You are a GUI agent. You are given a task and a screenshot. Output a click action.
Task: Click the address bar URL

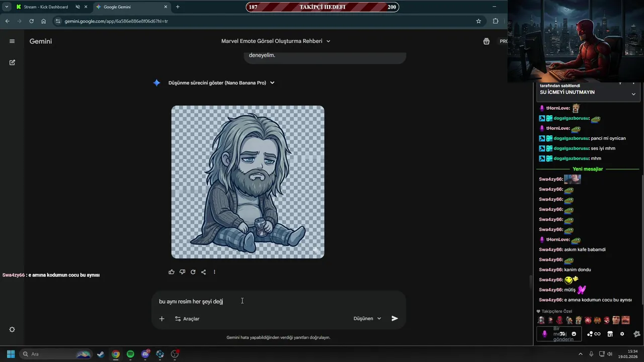pos(116,21)
